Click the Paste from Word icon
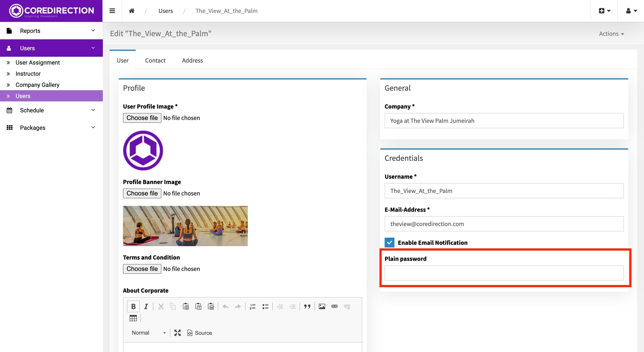Screen dimensions: 644x352 [x=211, y=306]
